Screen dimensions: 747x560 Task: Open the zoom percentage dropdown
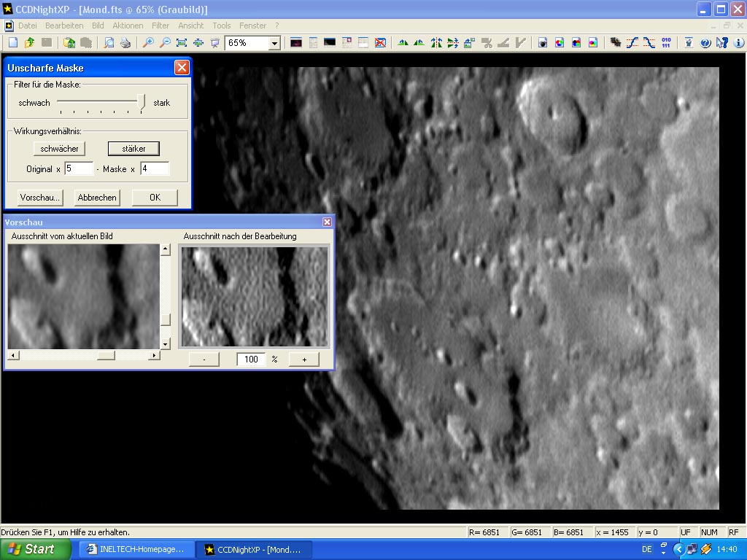[x=274, y=43]
